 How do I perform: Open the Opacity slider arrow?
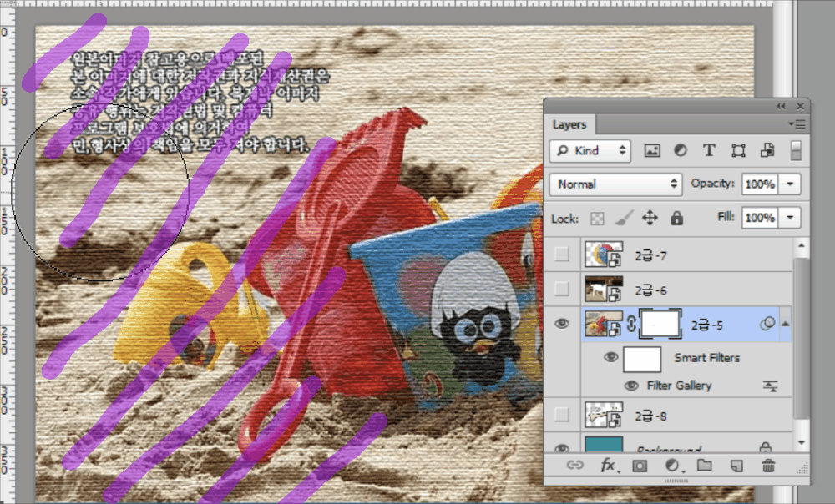(790, 184)
